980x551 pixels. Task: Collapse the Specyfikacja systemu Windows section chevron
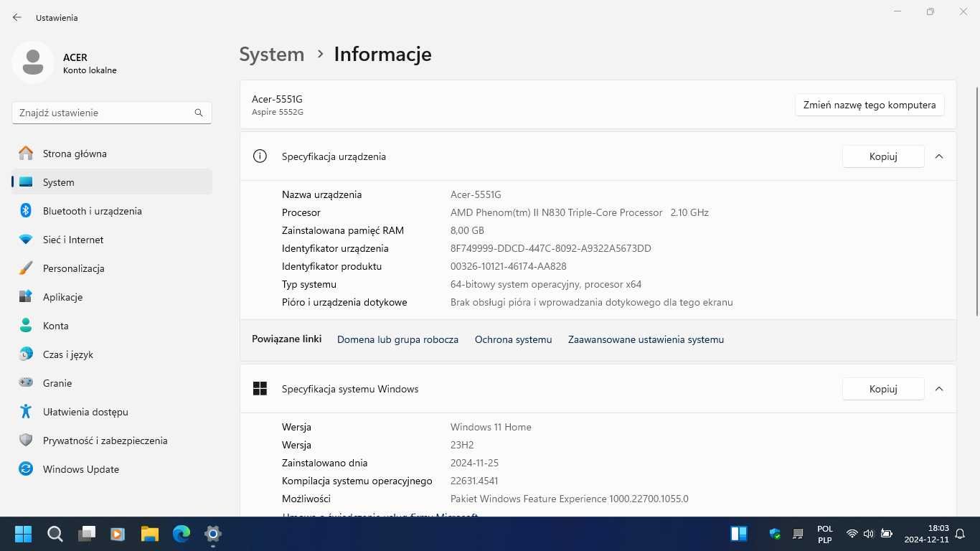939,388
